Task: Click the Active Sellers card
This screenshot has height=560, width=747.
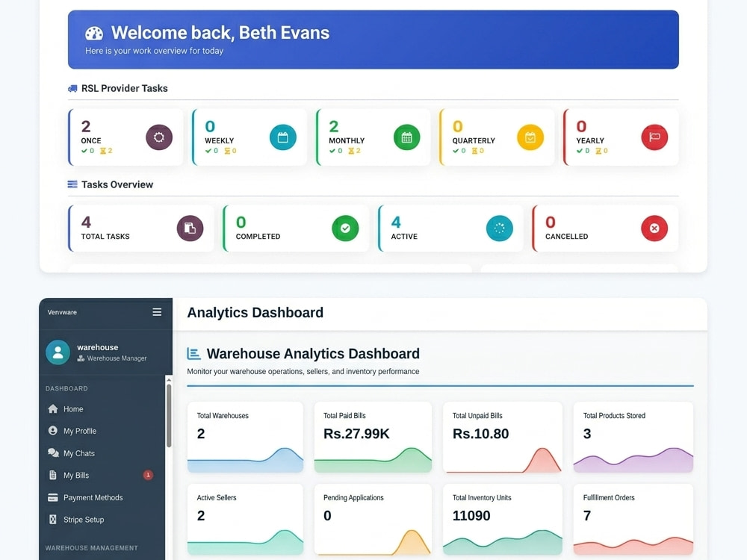Action: tap(245, 520)
